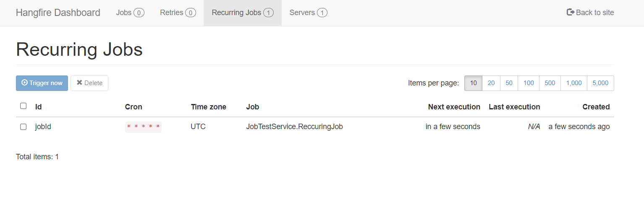Click the Items per page label

434,83
